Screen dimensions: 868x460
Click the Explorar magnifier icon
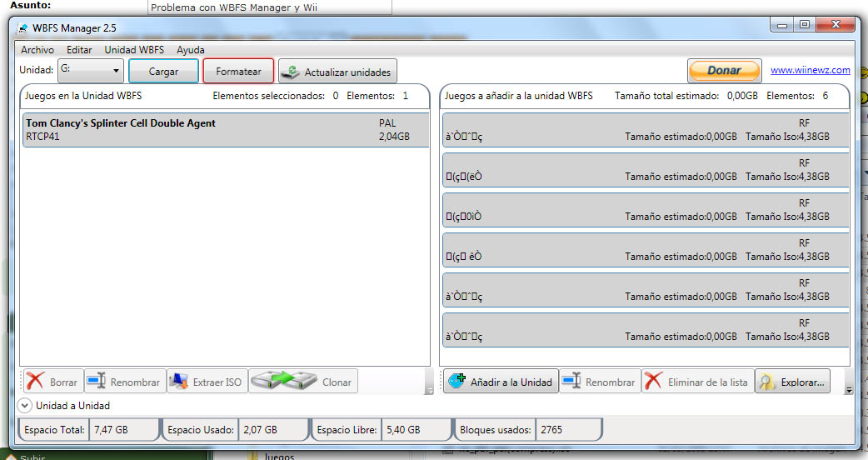tap(766, 382)
